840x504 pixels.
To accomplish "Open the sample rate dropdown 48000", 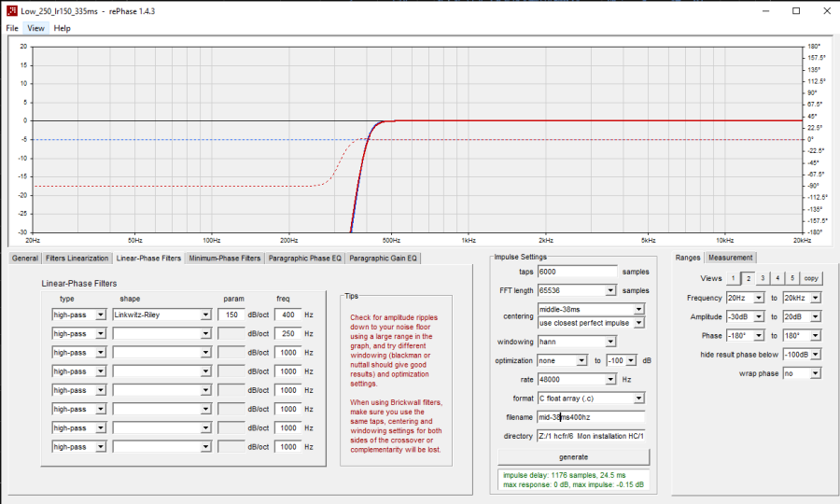I will (577, 379).
